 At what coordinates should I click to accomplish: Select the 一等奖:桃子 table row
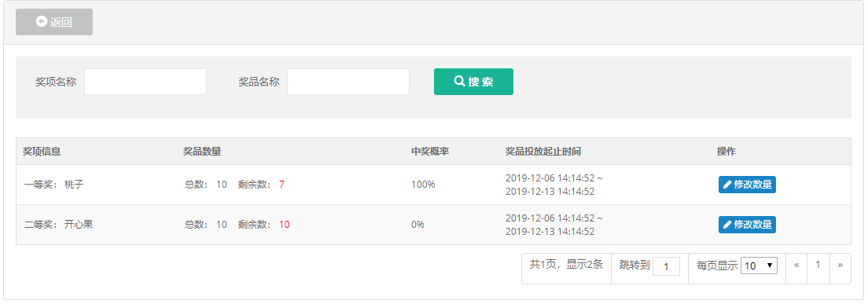point(433,185)
